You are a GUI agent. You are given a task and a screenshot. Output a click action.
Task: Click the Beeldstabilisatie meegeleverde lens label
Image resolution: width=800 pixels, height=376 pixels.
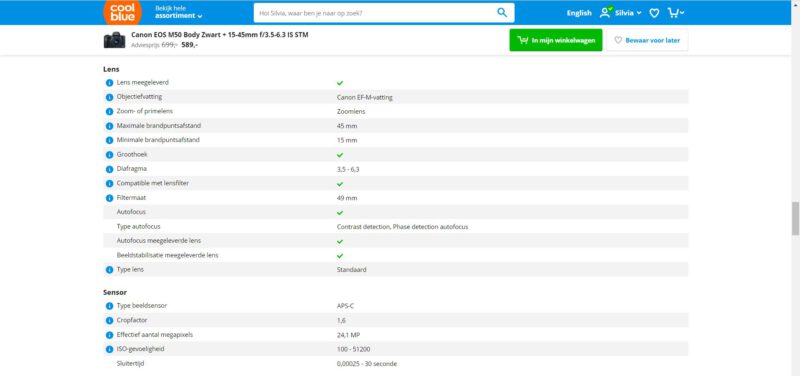pyautogui.click(x=167, y=255)
